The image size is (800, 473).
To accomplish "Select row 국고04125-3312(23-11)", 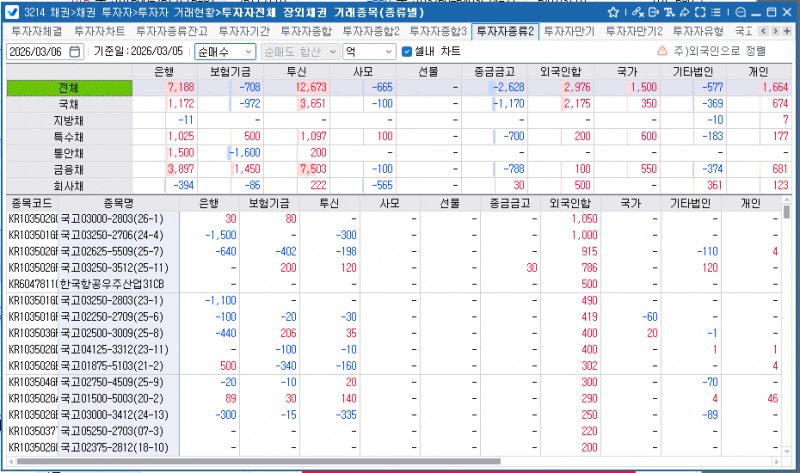I will point(393,350).
